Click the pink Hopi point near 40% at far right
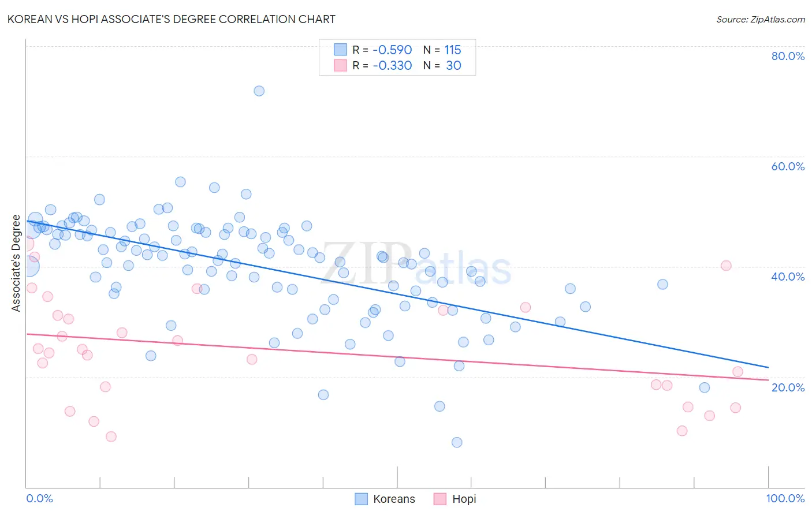Viewport: 812px width, 515px height. [726, 266]
